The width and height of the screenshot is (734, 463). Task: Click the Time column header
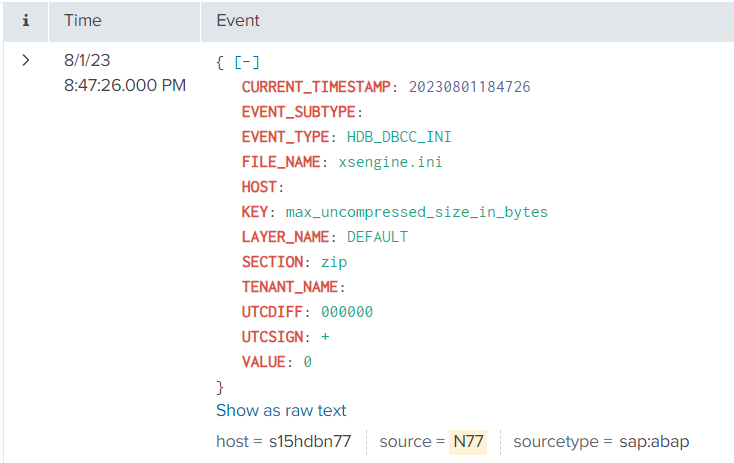pos(82,20)
